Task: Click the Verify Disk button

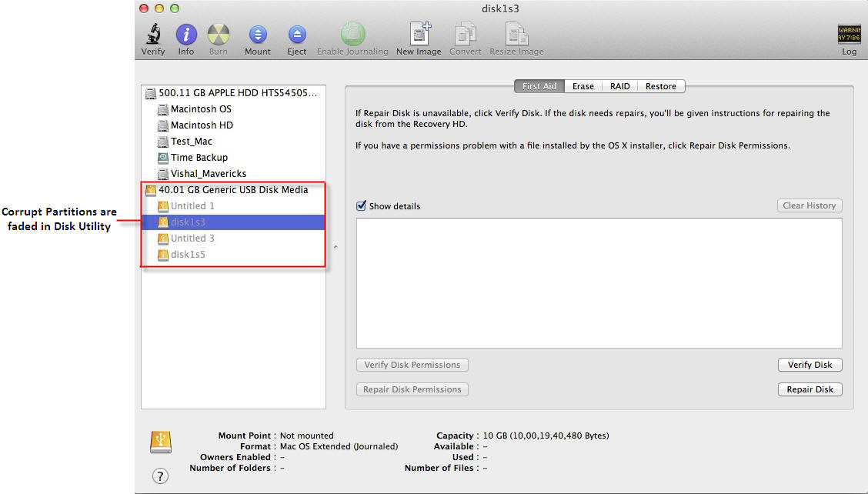Action: pyautogui.click(x=810, y=365)
